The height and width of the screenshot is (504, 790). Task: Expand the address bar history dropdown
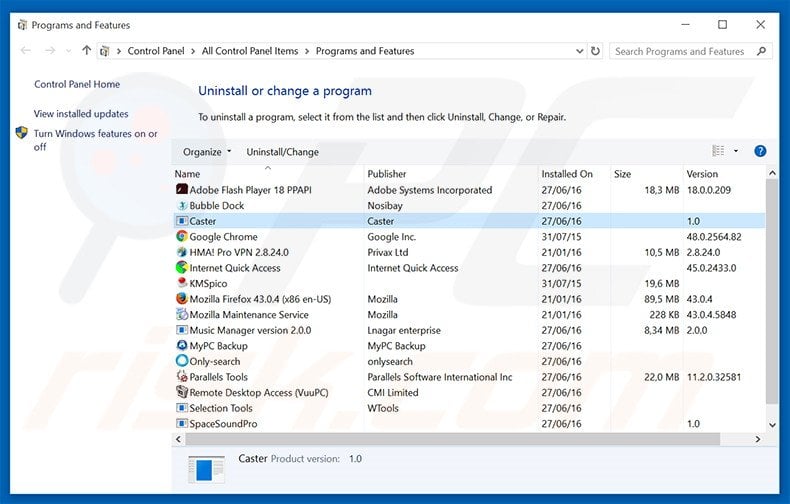(579, 51)
